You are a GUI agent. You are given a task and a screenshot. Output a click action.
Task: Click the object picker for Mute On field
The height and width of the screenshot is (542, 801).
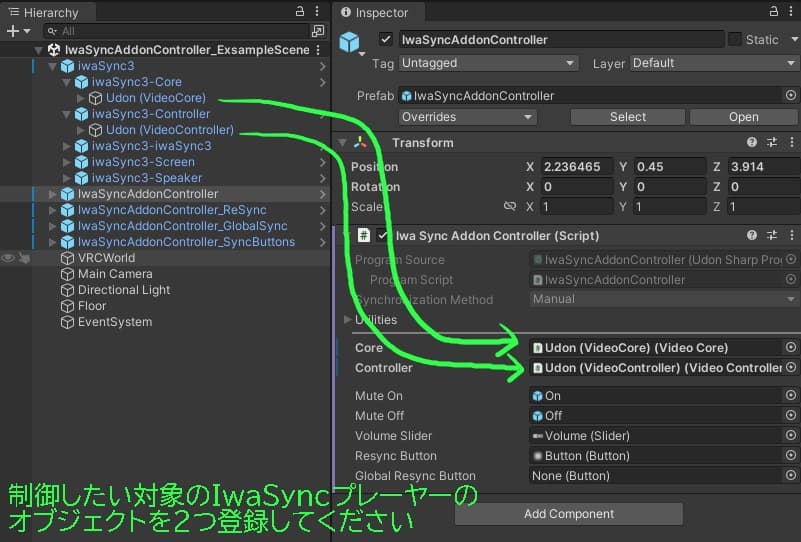pos(790,396)
